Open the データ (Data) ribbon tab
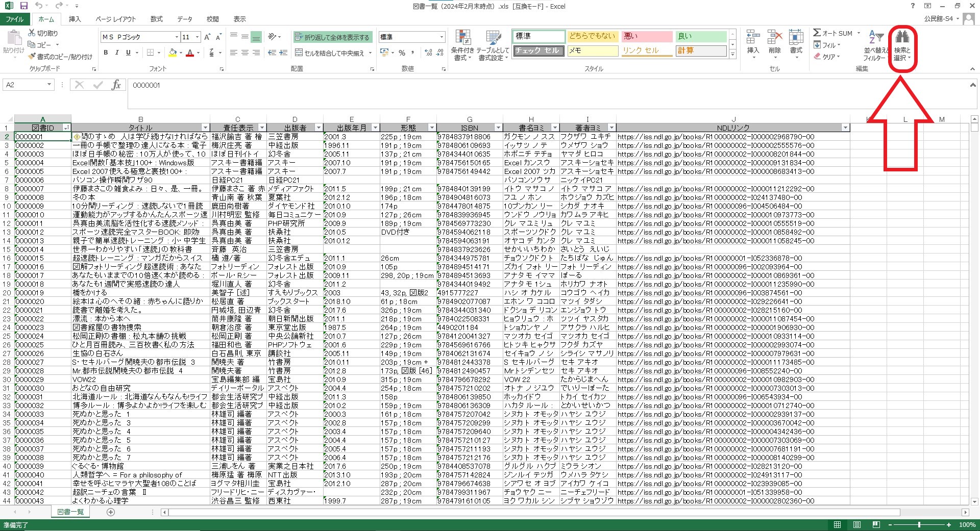This screenshot has width=980, height=531. (185, 19)
